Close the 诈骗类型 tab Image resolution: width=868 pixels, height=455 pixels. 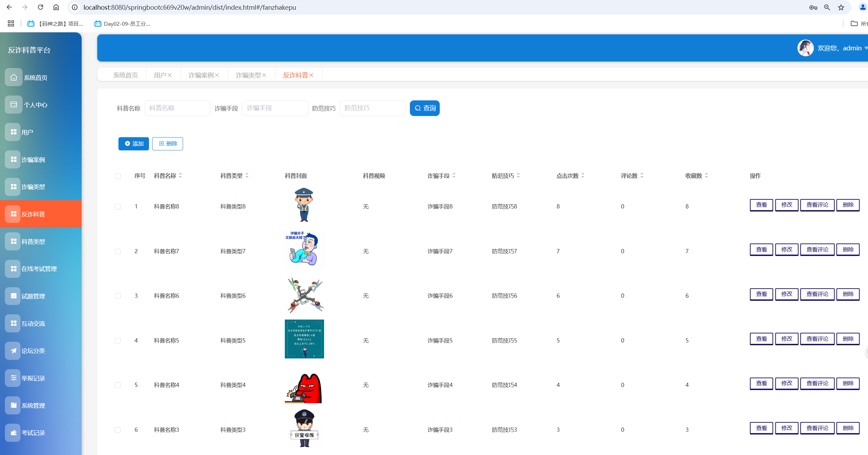264,75
